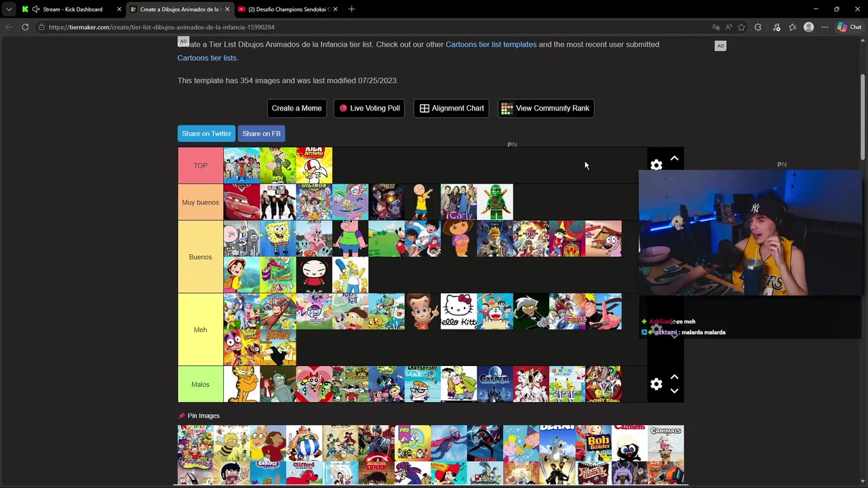This screenshot has width=868, height=488.
Task: Open the browser three-dot settings menu
Action: click(825, 27)
